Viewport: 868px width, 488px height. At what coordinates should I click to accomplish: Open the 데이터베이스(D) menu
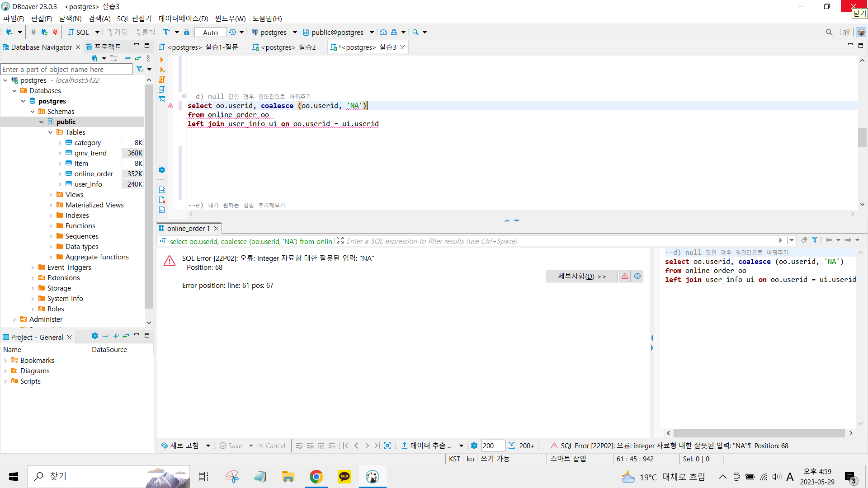click(x=183, y=19)
